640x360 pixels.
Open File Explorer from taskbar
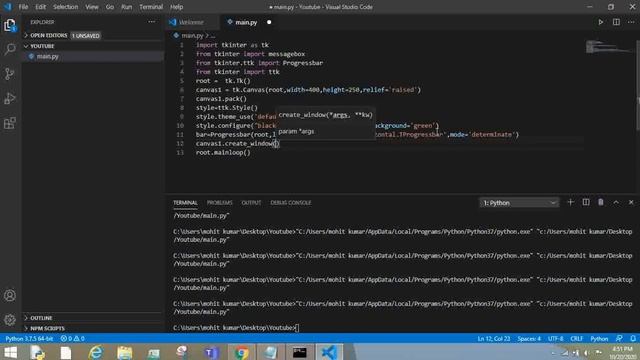pyautogui.click(x=124, y=353)
